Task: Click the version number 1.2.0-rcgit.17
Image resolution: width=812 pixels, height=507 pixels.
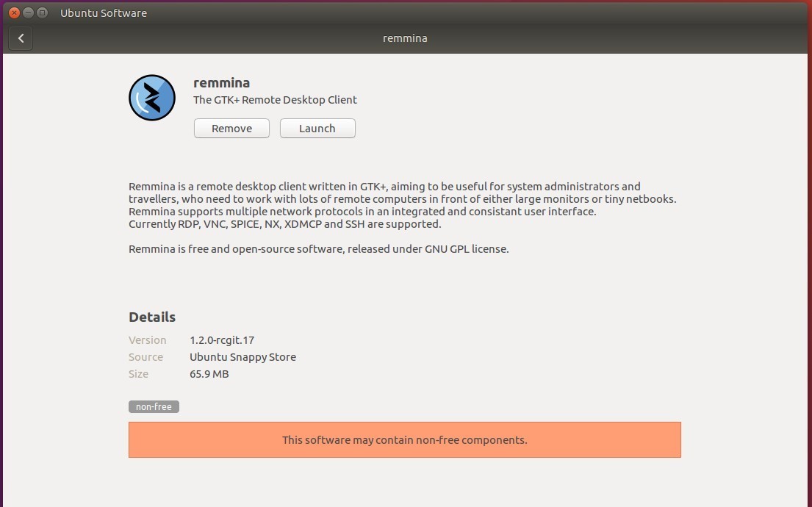Action: pyautogui.click(x=222, y=340)
